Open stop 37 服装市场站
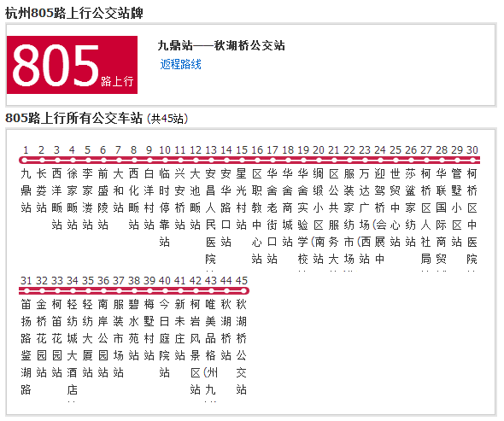 coord(119,338)
